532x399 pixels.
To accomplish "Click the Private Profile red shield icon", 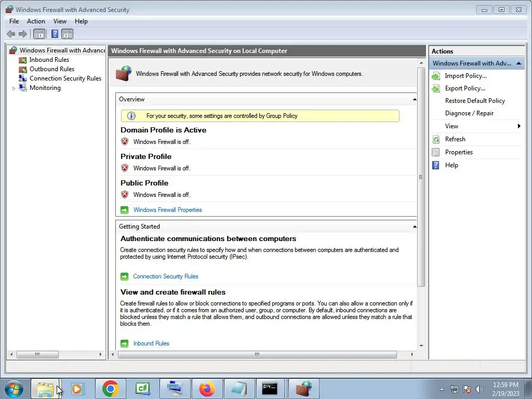I will pyautogui.click(x=125, y=168).
